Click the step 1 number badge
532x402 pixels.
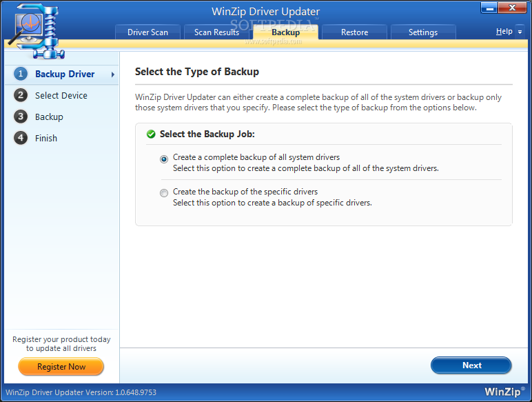21,74
